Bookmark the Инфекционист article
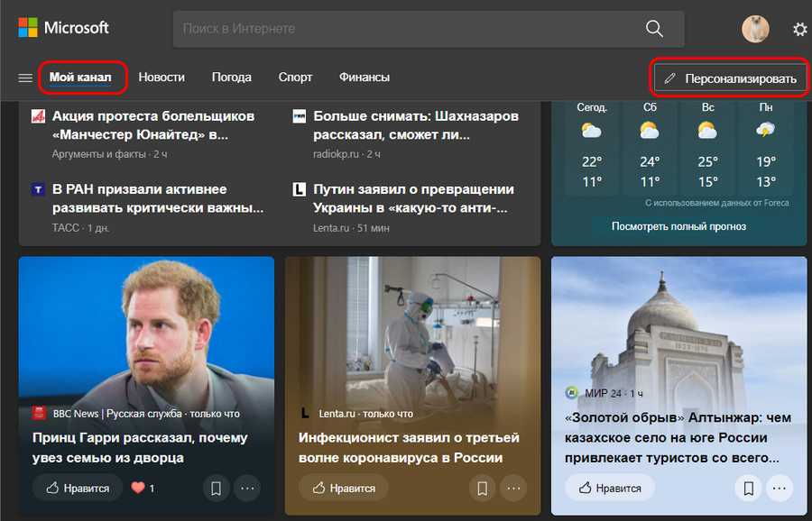812x521 pixels. coord(482,488)
